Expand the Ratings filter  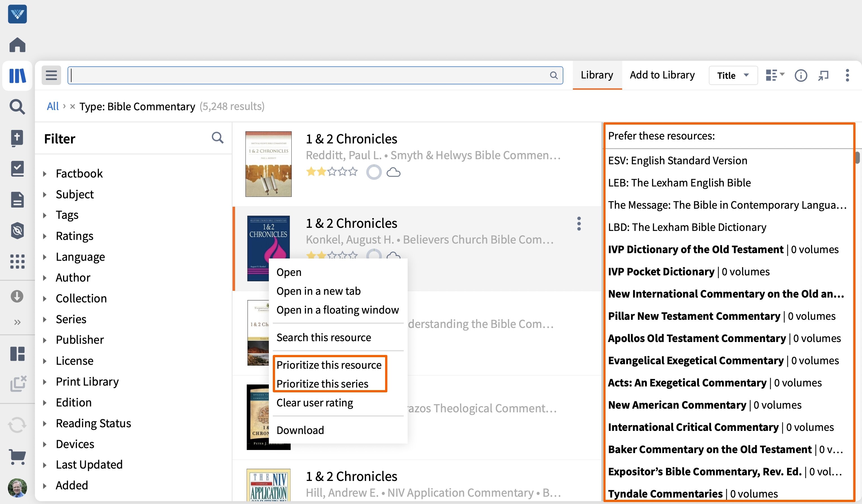pyautogui.click(x=45, y=236)
